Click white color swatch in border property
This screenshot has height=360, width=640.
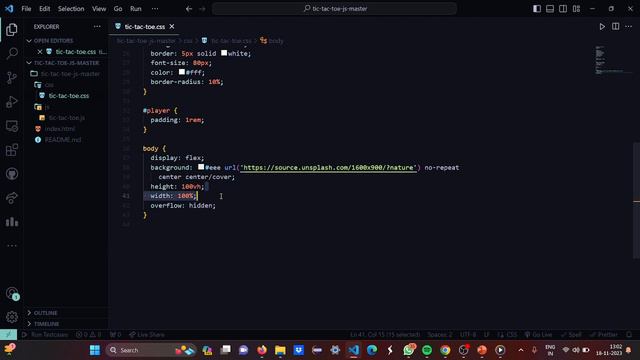(x=224, y=53)
